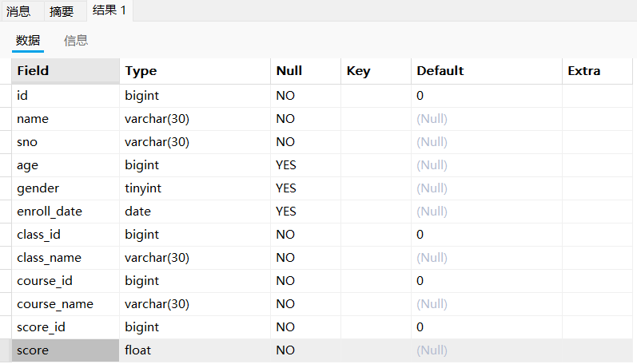Click the Default column header
637x364 pixels.
point(487,71)
